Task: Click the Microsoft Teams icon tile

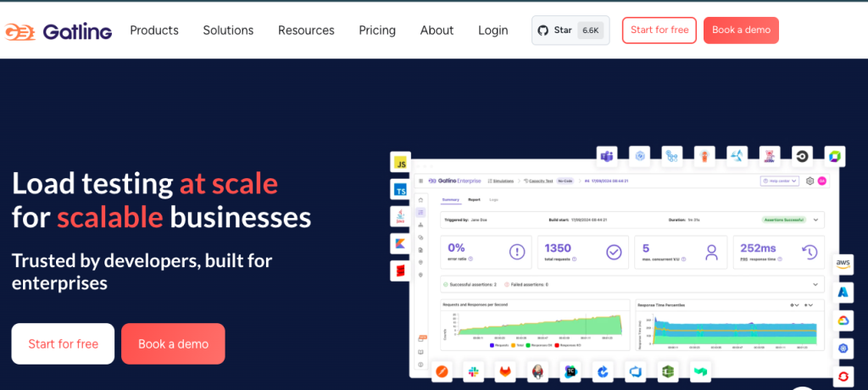Action: click(x=607, y=156)
